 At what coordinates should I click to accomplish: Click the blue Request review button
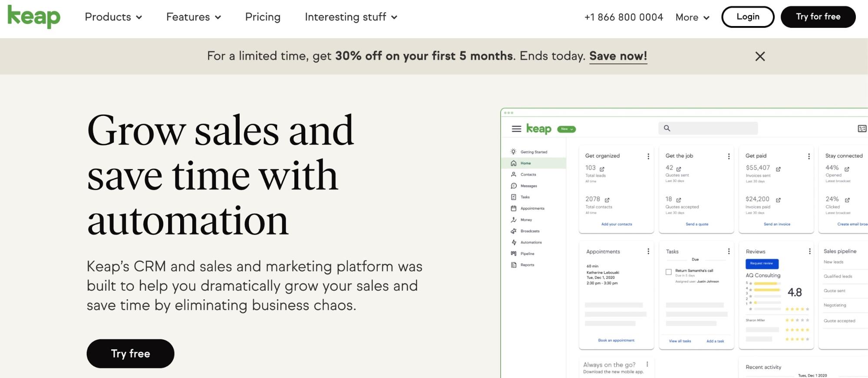[x=762, y=263]
